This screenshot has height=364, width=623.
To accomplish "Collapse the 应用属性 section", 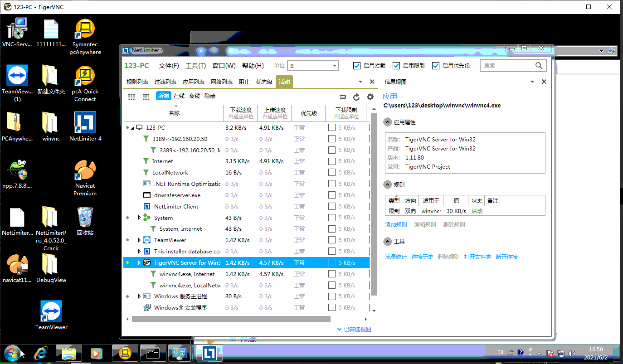I will coord(388,122).
